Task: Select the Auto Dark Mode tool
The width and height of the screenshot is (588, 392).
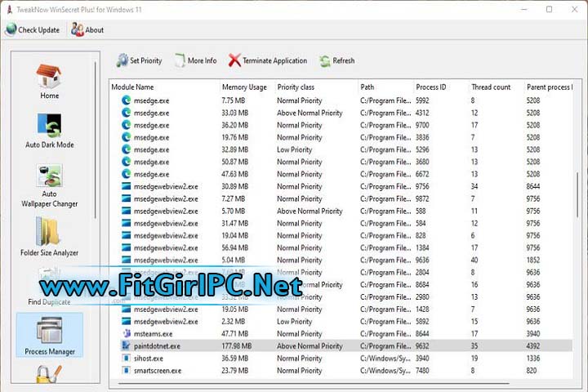Action: 49,131
